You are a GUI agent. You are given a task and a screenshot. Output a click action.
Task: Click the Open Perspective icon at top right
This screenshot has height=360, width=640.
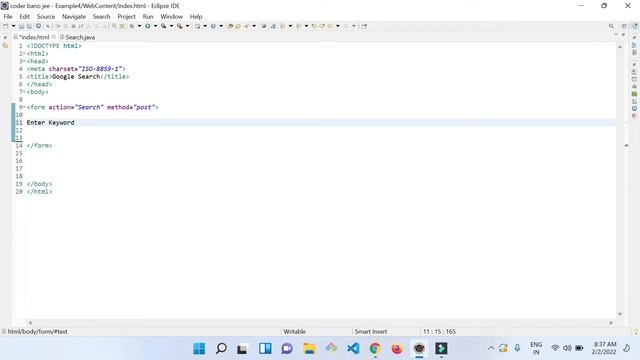coord(624,26)
